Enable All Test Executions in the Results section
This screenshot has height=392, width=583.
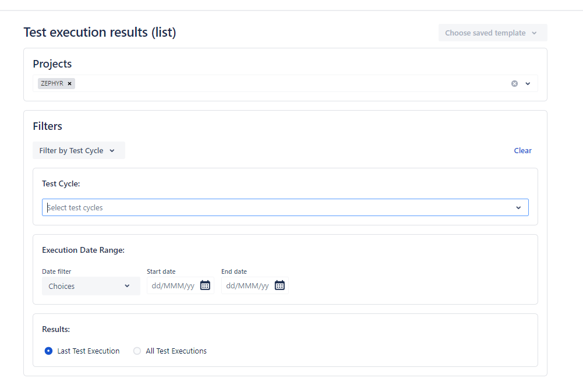pyautogui.click(x=136, y=351)
